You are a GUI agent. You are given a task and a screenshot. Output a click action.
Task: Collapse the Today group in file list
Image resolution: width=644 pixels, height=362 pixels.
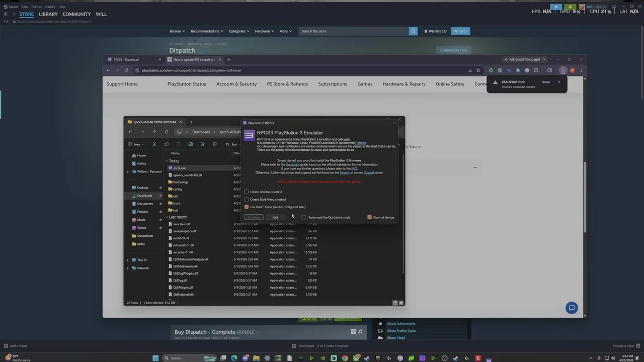tap(167, 161)
